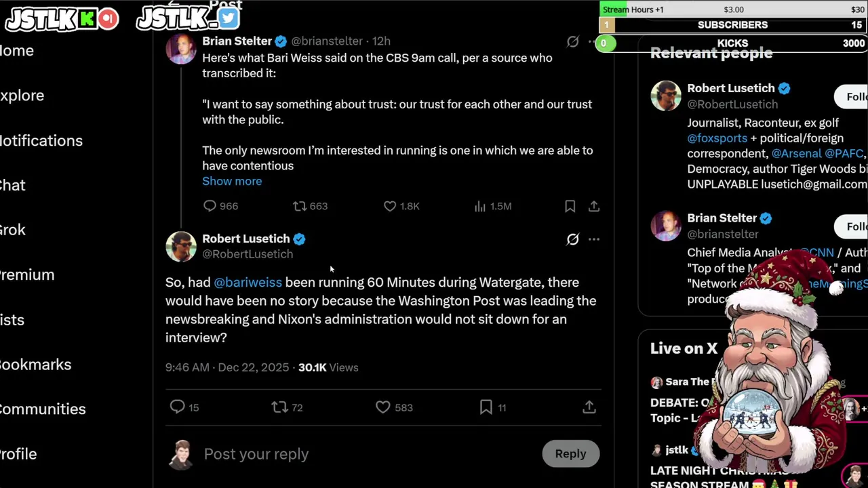Open Robert Lusetich's profile avatar

(181, 247)
